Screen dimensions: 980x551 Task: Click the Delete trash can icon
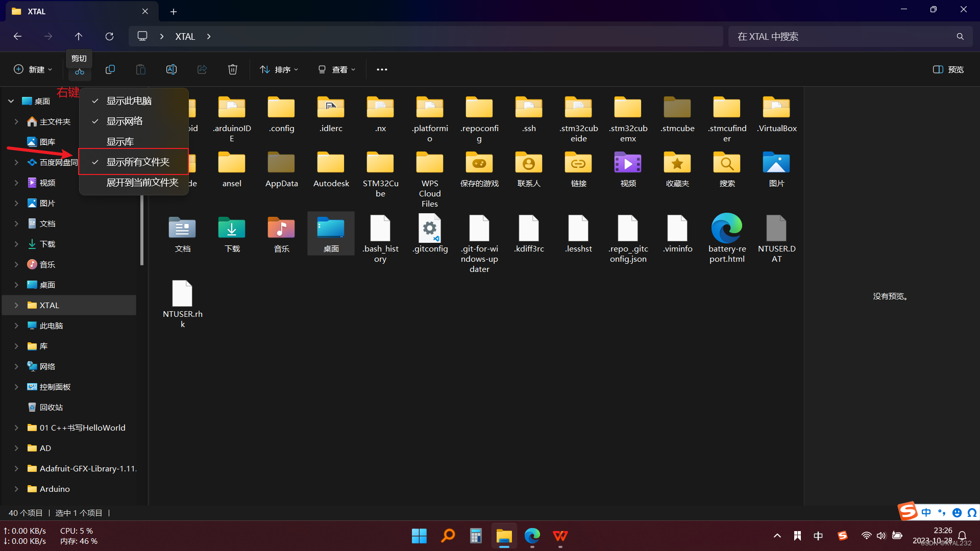tap(233, 69)
